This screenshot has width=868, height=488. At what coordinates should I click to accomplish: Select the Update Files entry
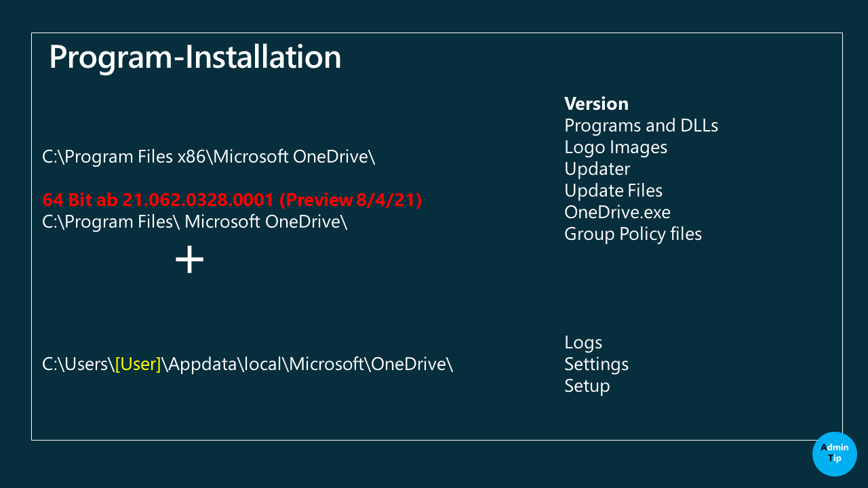point(613,190)
